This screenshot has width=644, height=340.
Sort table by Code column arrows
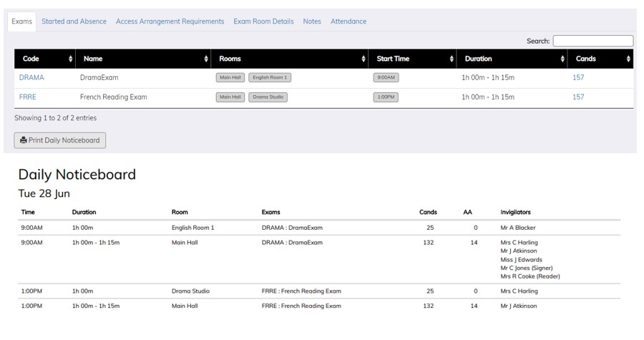pos(70,59)
